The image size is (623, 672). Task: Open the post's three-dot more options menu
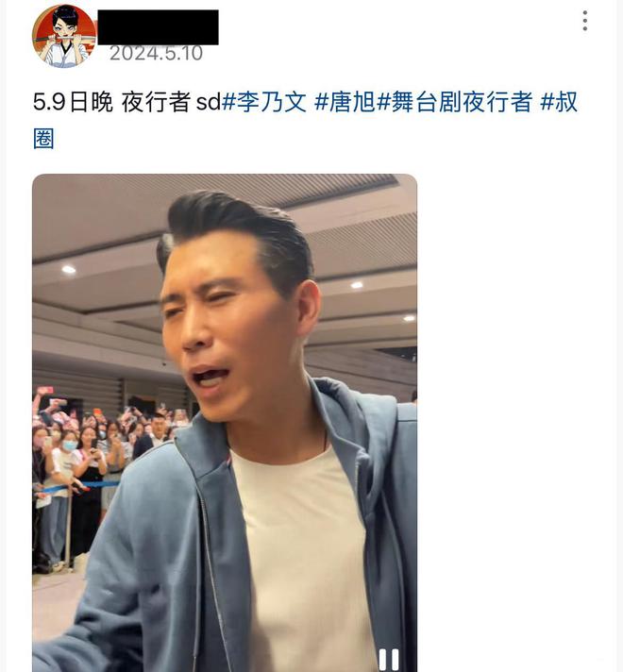pyautogui.click(x=585, y=21)
